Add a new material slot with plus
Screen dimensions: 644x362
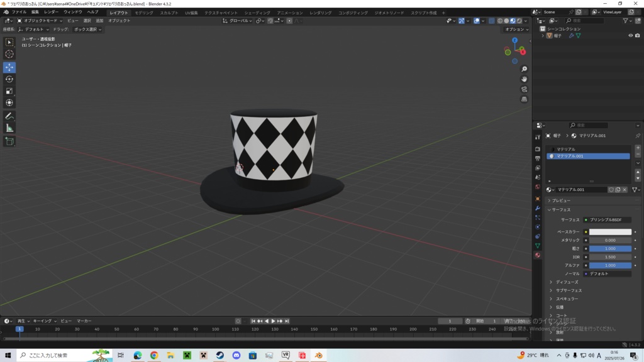pos(638,148)
